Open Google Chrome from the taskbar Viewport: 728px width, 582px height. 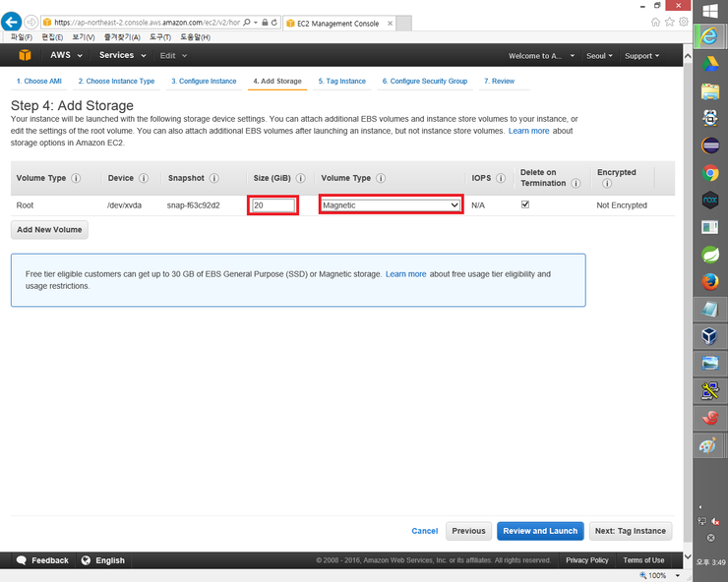(710, 173)
